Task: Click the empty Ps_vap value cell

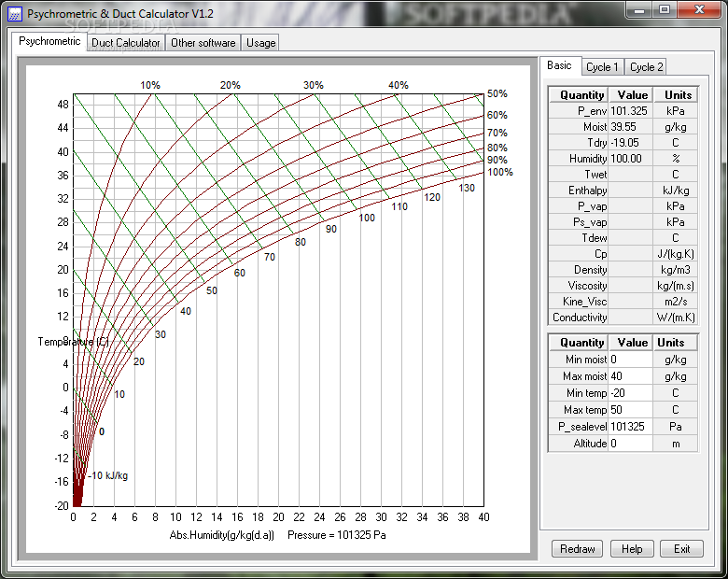Action: (x=630, y=222)
